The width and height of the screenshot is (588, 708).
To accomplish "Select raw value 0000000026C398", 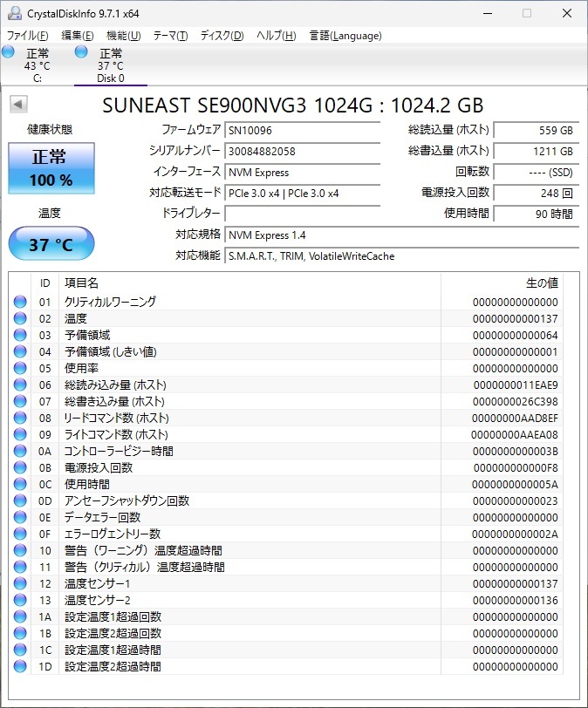I will [516, 401].
